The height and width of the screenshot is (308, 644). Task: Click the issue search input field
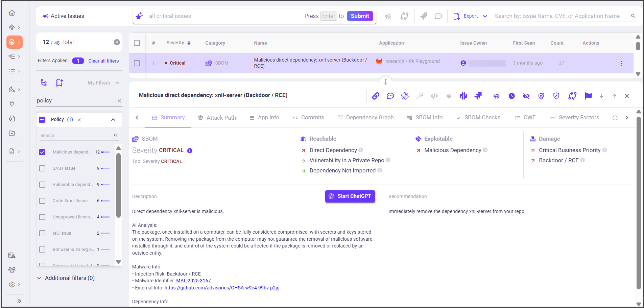click(562, 16)
